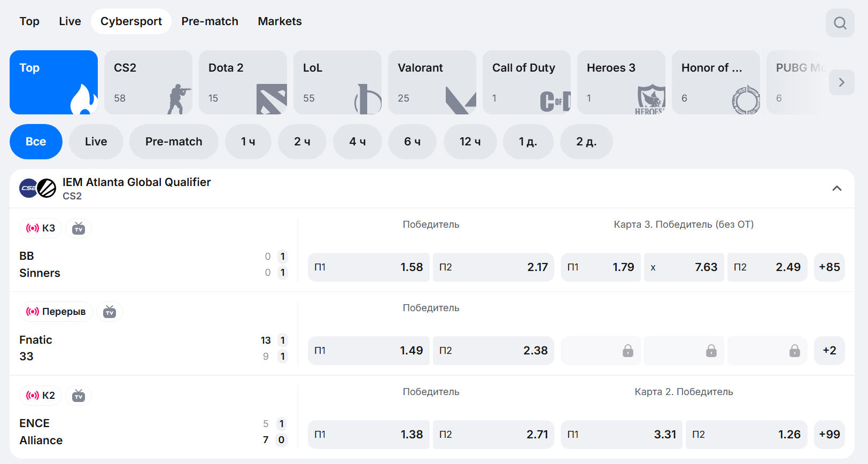This screenshot has width=868, height=464.
Task: Select the LoL game tile
Action: (337, 82)
